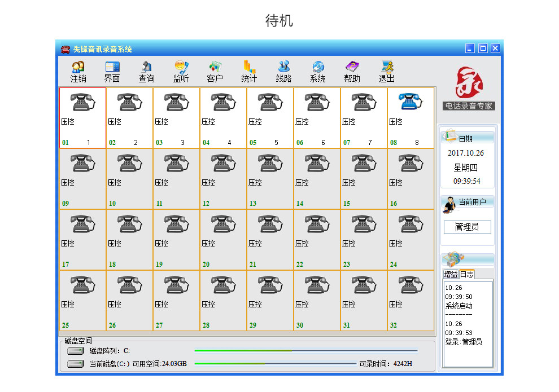Select channel 13 phone icon
The width and height of the screenshot is (559, 392).
(x=270, y=163)
